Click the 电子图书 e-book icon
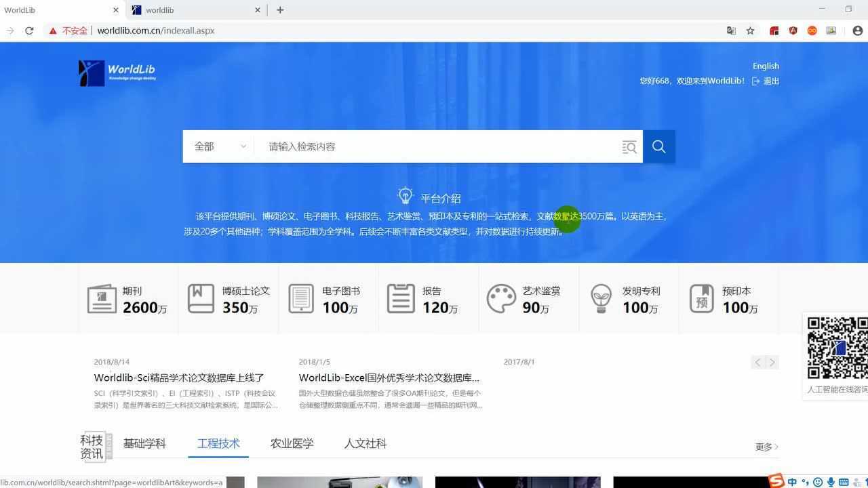 tap(300, 298)
